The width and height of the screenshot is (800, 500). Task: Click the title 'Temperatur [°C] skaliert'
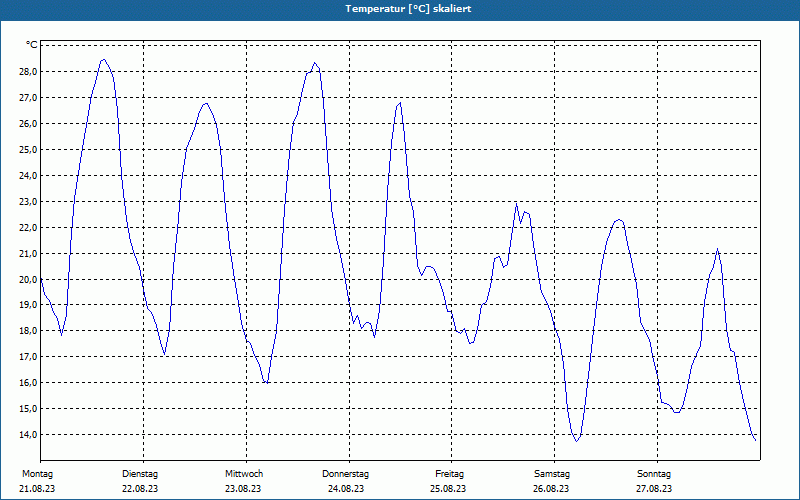408,9
